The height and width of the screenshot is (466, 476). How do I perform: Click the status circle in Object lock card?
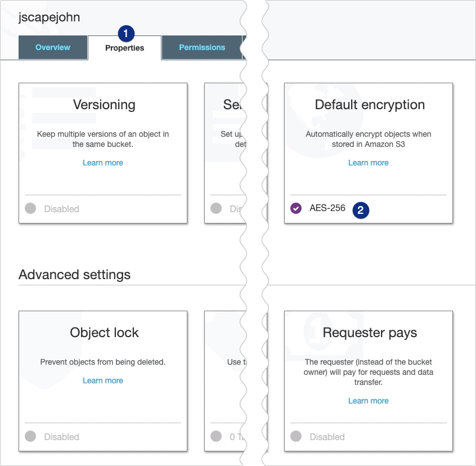30,437
